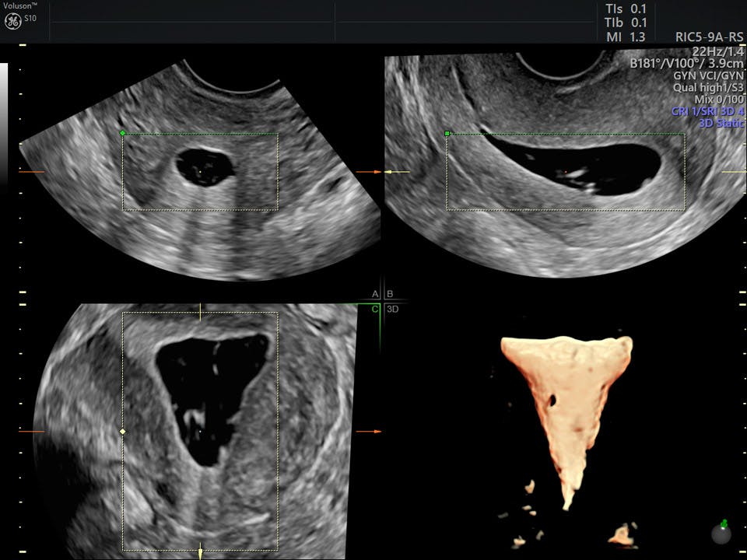Click orange arrow marker right of plane C
747x560 pixels.
coord(369,432)
